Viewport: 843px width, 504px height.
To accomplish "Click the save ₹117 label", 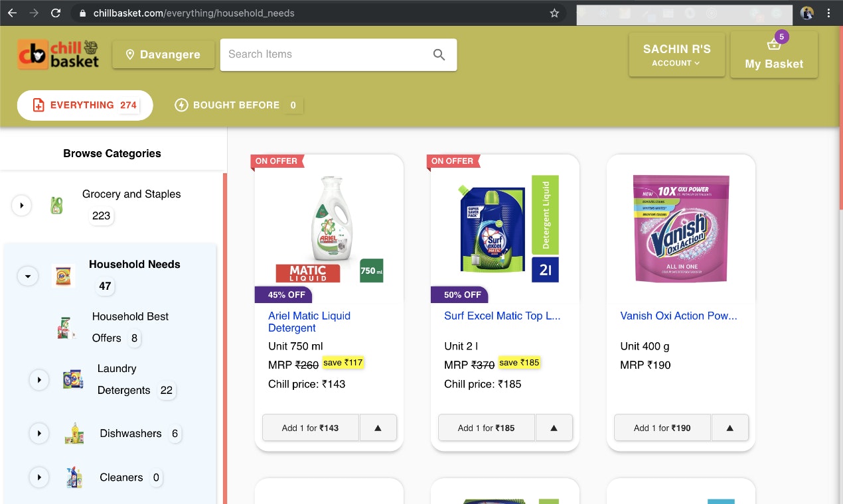I will click(x=343, y=363).
